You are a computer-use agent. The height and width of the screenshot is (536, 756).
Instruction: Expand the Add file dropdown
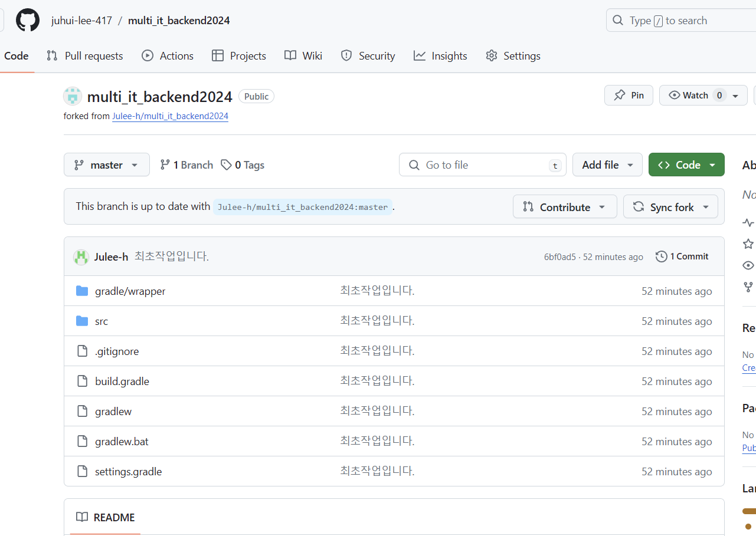point(607,165)
